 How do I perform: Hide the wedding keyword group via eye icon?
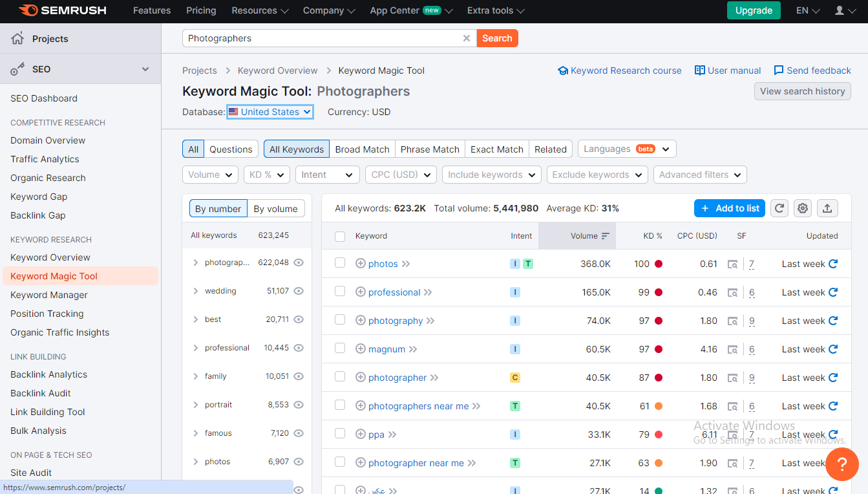pos(298,291)
